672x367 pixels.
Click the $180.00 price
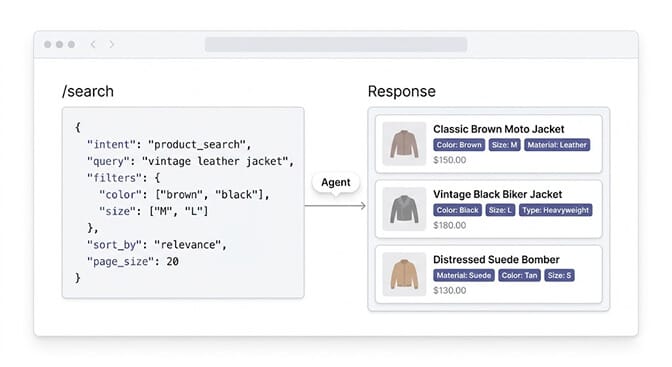[x=450, y=225]
